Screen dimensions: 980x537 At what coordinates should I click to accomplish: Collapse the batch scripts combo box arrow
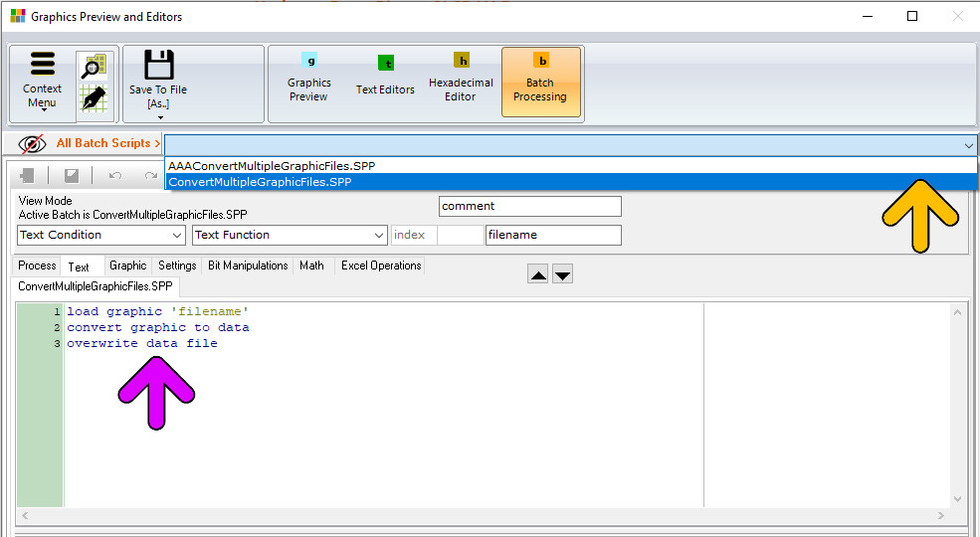click(x=968, y=145)
